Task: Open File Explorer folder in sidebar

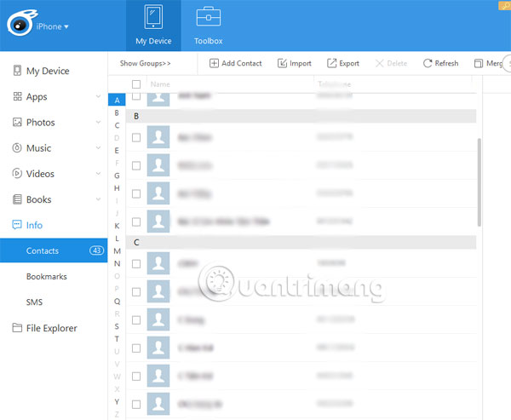Action: pyautogui.click(x=51, y=328)
